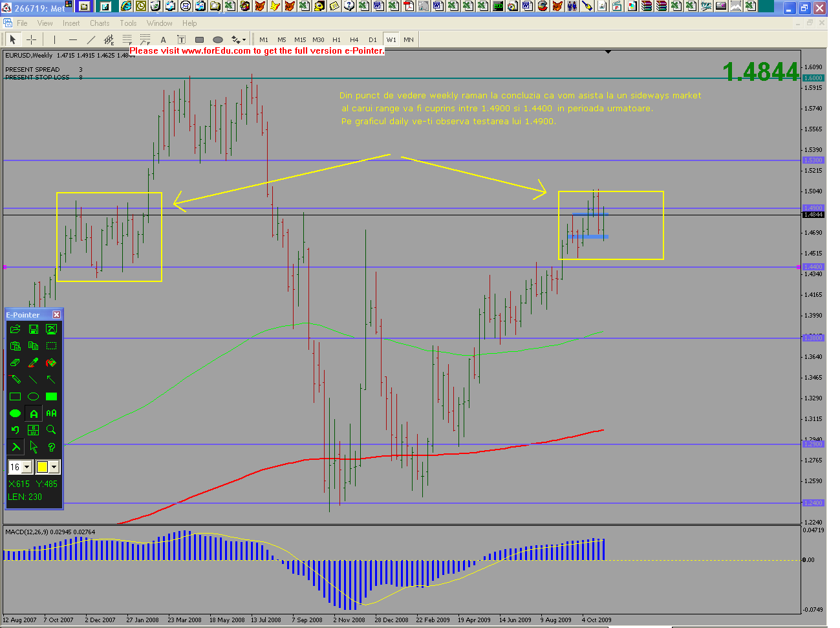
Task: Open the Window menu
Action: click(159, 23)
